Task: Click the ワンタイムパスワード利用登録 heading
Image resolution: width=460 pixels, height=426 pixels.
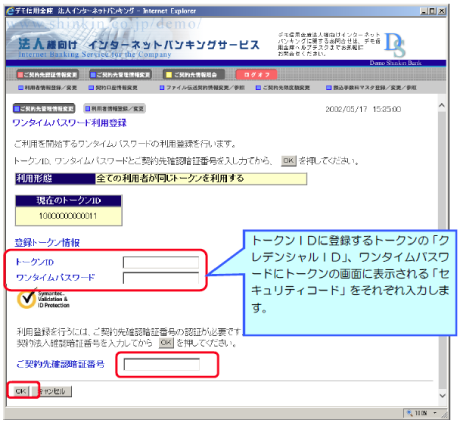Action: [69, 123]
